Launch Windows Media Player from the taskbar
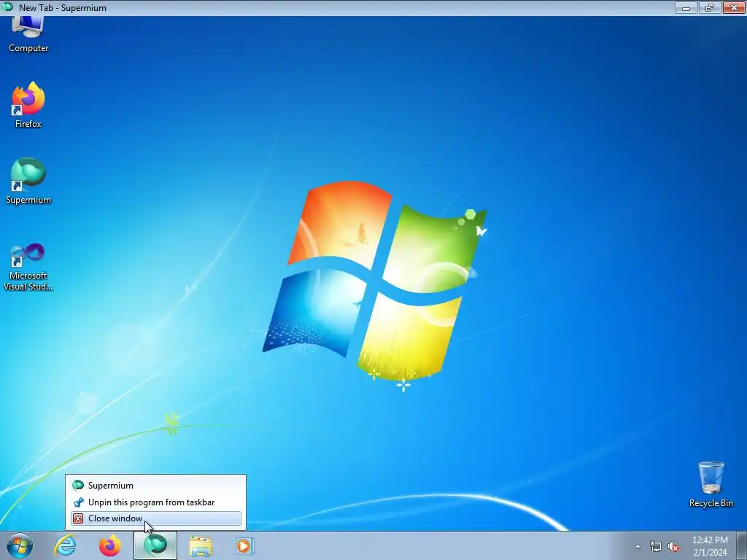747x560 pixels. click(x=245, y=545)
